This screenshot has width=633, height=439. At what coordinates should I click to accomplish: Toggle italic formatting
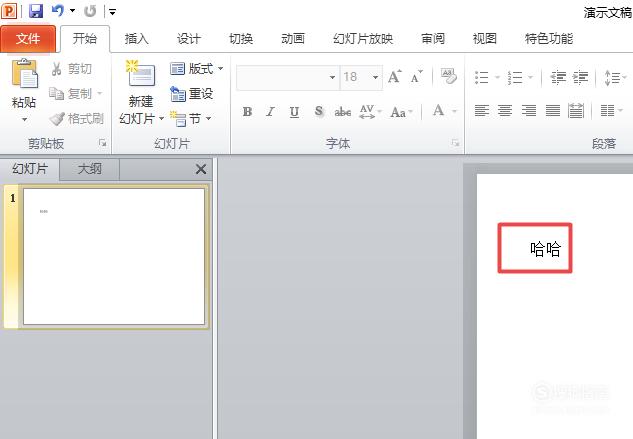[x=270, y=111]
